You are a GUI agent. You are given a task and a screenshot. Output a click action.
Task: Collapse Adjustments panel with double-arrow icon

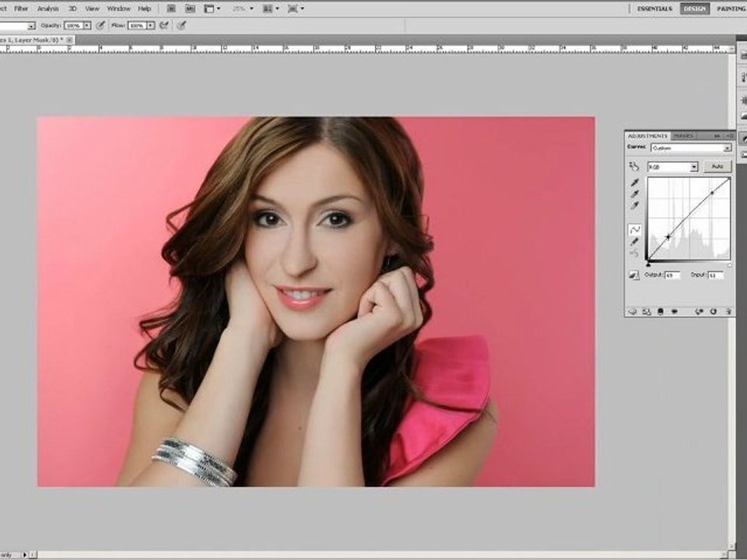pyautogui.click(x=717, y=136)
